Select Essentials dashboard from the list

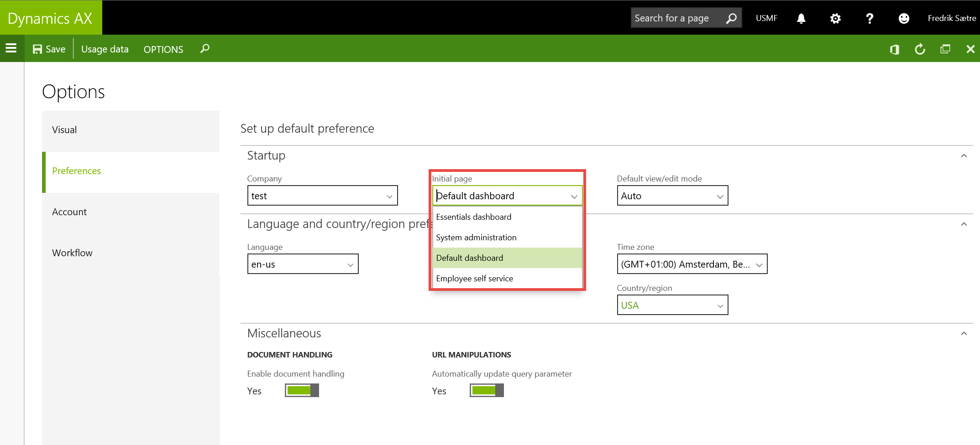(474, 217)
